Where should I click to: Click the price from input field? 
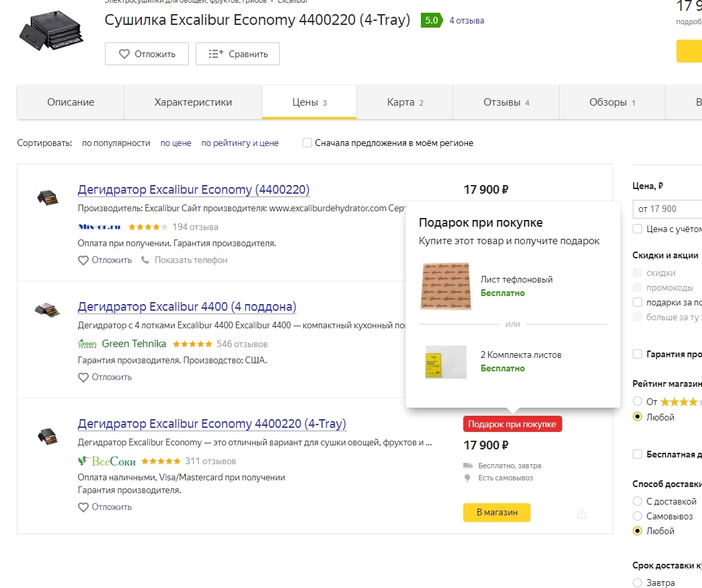(667, 209)
